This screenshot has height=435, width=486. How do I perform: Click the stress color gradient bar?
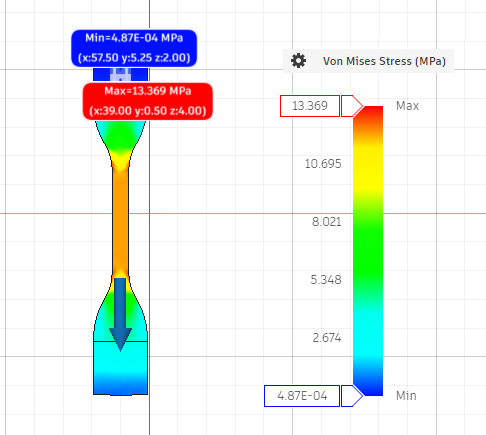click(368, 251)
